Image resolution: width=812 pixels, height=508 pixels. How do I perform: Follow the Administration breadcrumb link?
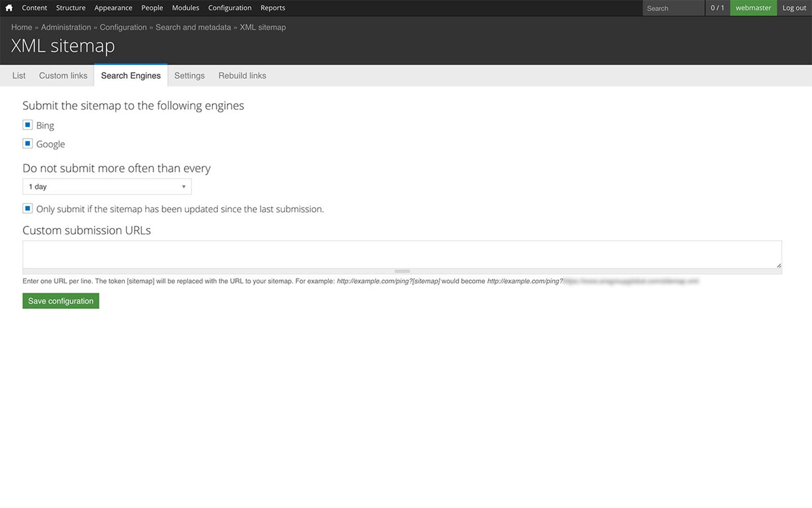click(x=66, y=27)
